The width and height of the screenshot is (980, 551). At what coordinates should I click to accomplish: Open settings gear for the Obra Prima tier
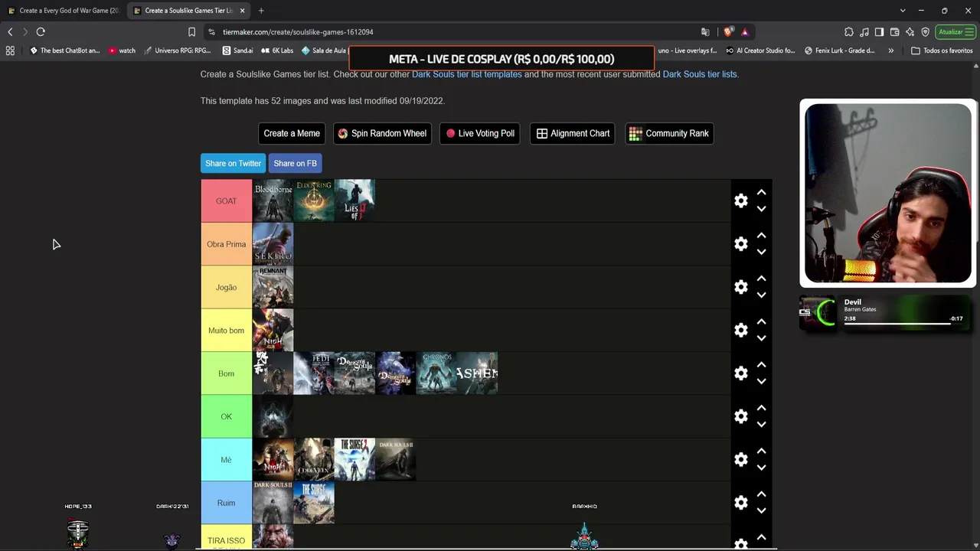740,243
